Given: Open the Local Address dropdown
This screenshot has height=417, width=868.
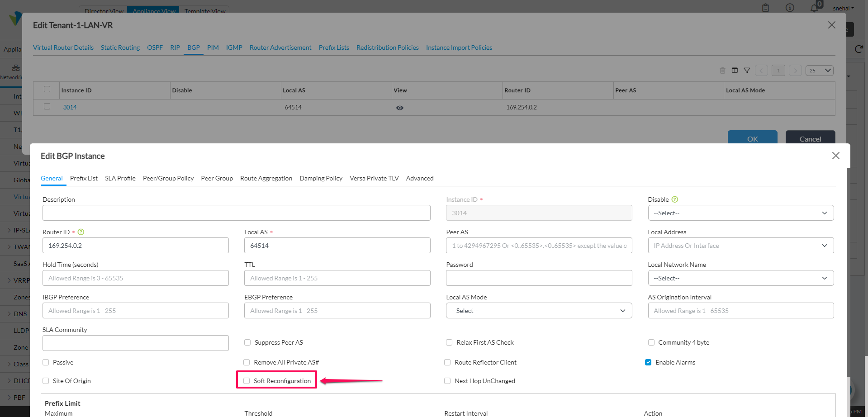Looking at the screenshot, I should 741,246.
